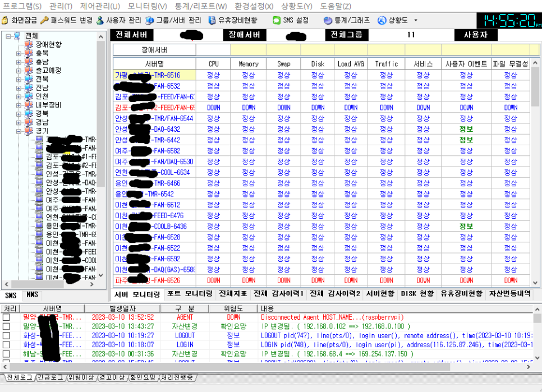Expand the 전남 tree node

pos(19,88)
